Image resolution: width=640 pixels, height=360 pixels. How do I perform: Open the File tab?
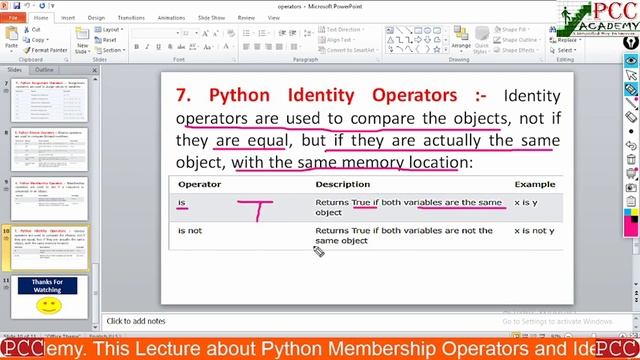[13, 18]
